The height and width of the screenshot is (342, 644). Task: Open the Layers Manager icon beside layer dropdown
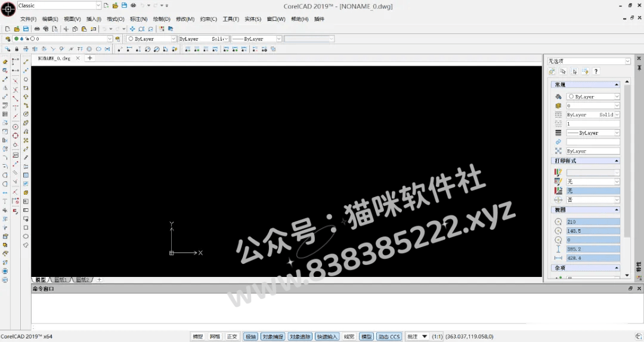coord(7,39)
